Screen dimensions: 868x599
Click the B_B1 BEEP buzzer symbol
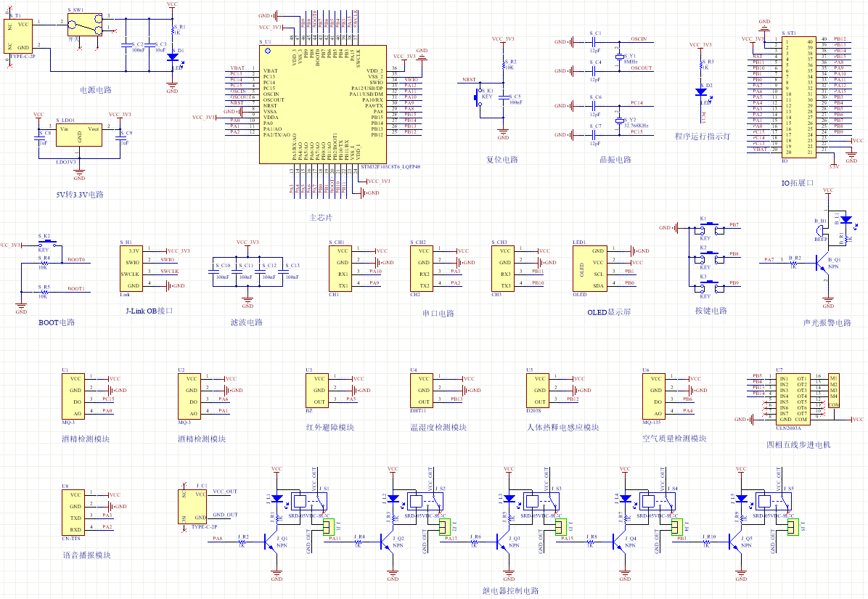821,229
